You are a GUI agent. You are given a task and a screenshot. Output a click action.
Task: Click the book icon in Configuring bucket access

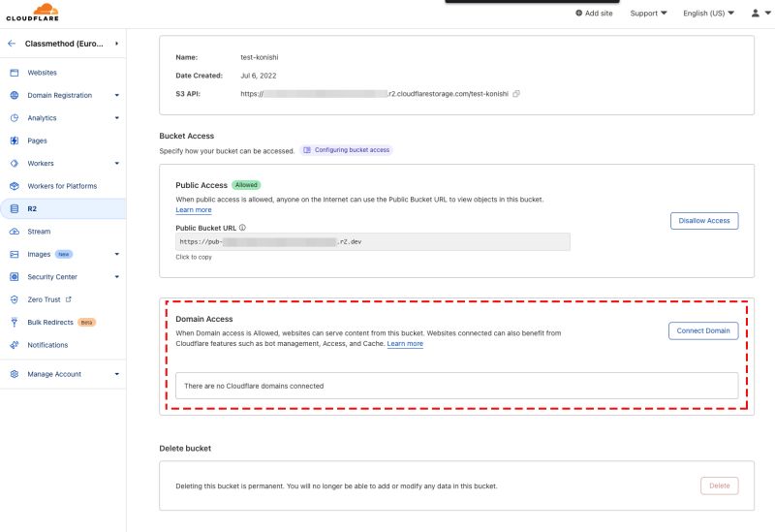click(307, 150)
